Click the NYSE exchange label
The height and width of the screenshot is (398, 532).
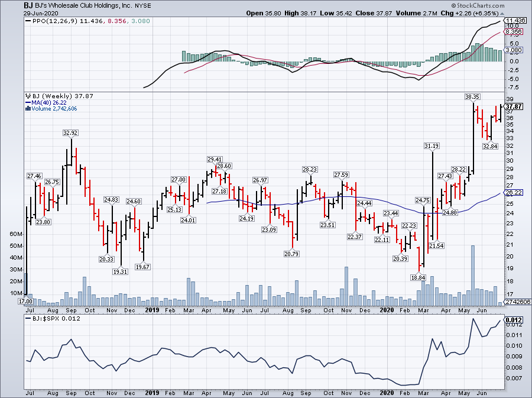pos(142,6)
